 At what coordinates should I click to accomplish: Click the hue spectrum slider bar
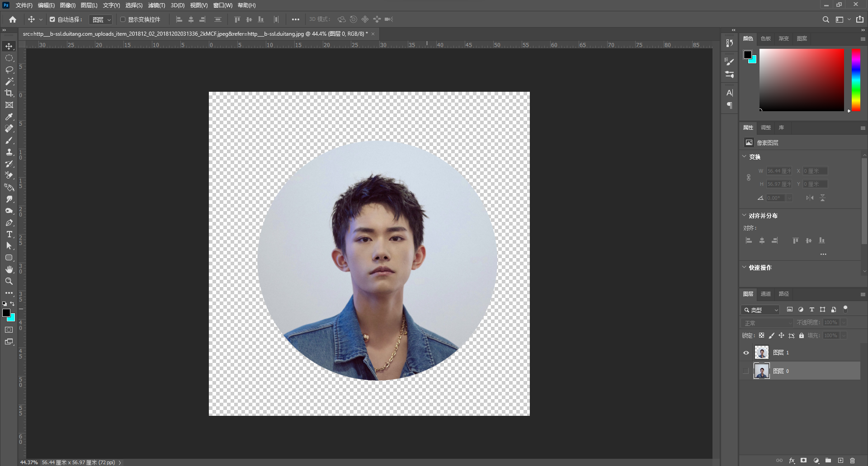tap(856, 80)
